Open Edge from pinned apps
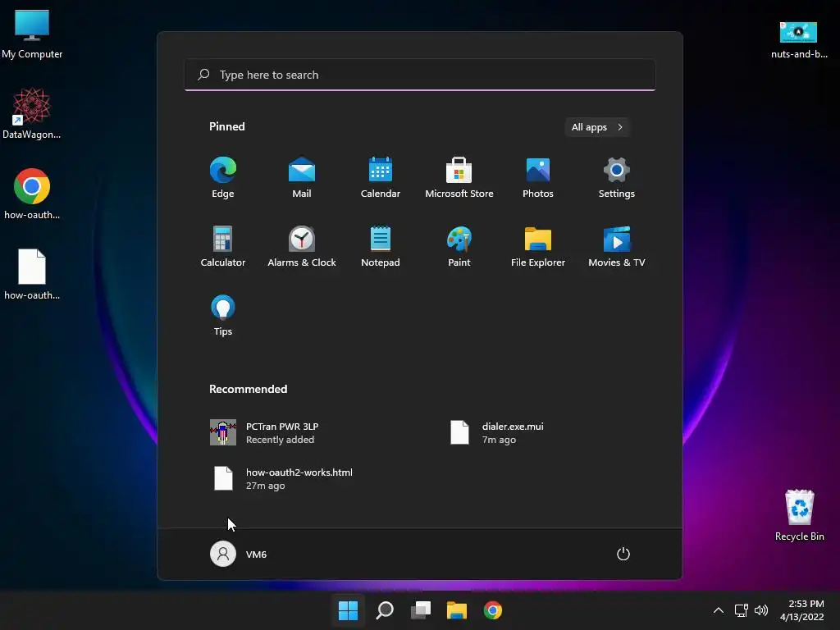840x630 pixels. [223, 178]
